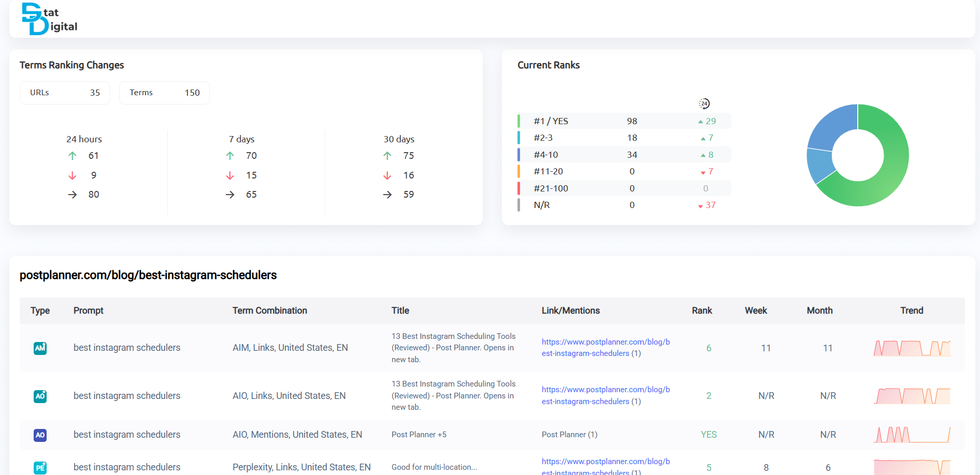Screen dimensions: 980x475
Task: Click the URLs 35 counter box
Action: [x=65, y=93]
